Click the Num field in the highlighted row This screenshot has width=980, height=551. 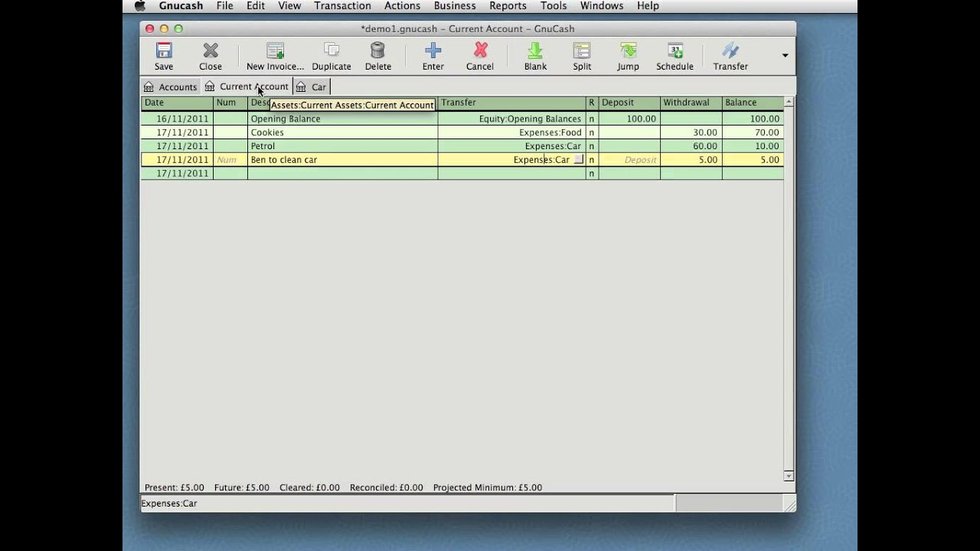click(230, 160)
